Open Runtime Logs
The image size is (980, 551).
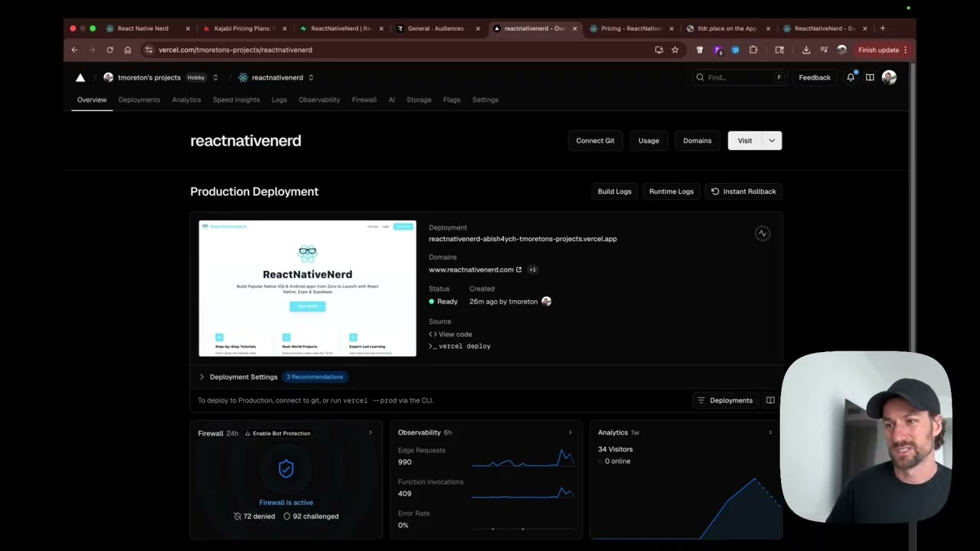671,191
